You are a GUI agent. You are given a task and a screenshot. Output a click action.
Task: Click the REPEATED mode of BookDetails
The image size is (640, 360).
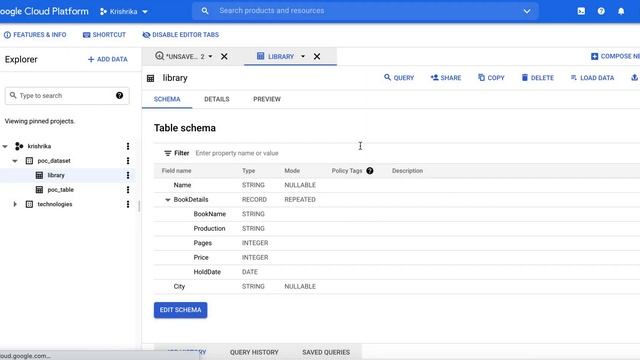click(x=300, y=200)
